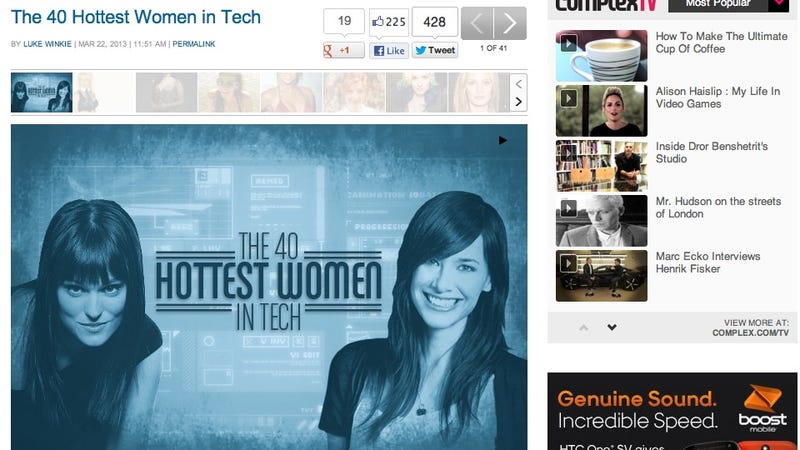Advance thumbnail strip with right chevron
This screenshot has height=450, width=800.
click(x=518, y=102)
